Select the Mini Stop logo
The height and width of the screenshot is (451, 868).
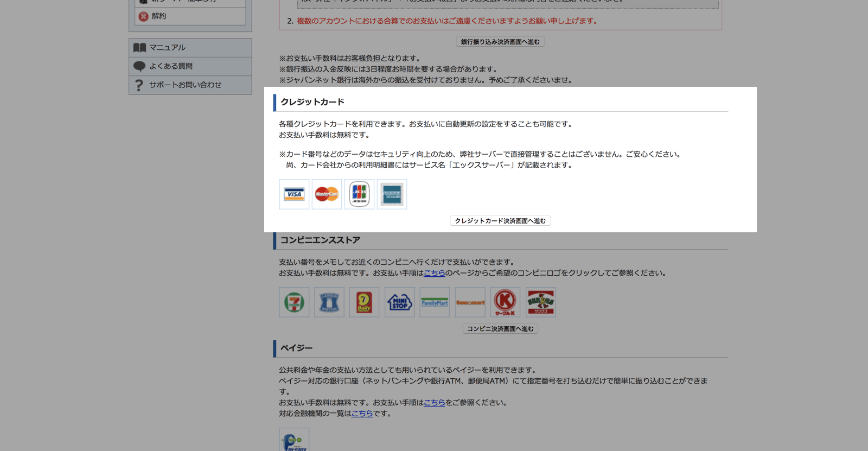tap(400, 302)
